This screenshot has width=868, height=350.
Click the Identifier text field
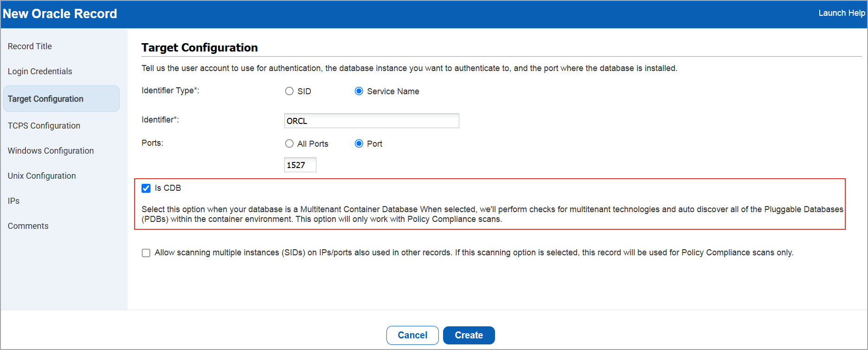371,121
